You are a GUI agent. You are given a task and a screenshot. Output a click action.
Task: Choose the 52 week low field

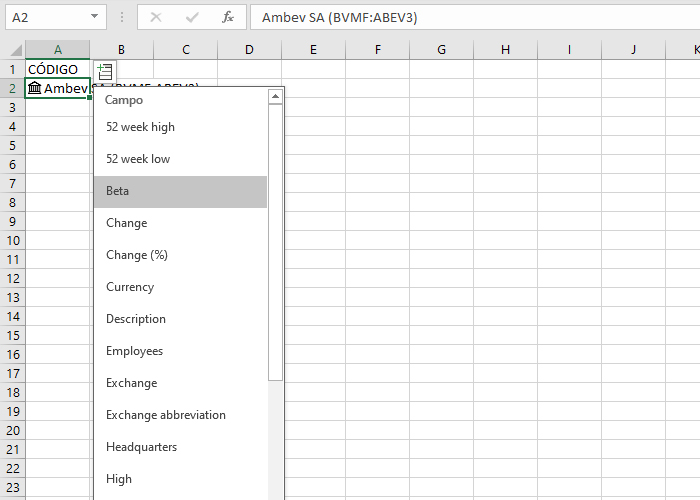180,159
